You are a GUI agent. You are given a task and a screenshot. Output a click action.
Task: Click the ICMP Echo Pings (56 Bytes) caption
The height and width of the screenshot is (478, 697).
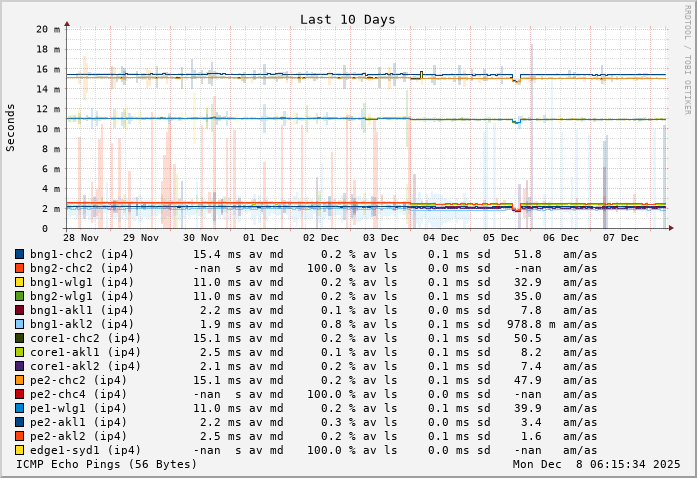pyautogui.click(x=107, y=464)
